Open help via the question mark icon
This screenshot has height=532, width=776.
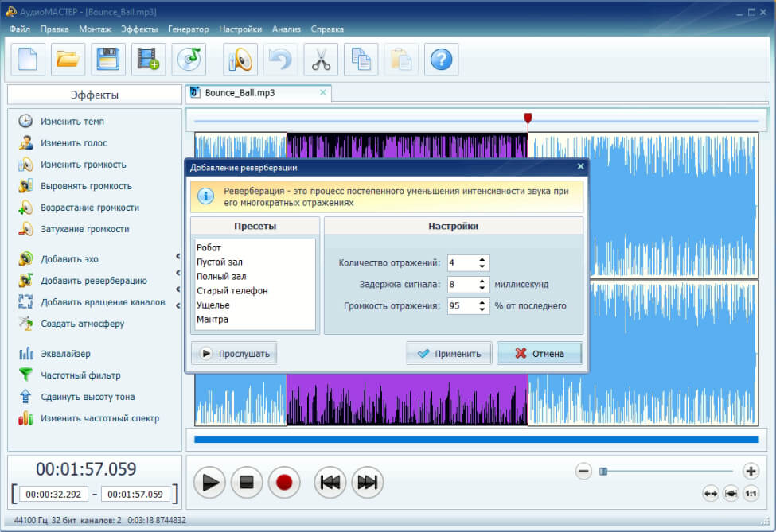pos(441,60)
